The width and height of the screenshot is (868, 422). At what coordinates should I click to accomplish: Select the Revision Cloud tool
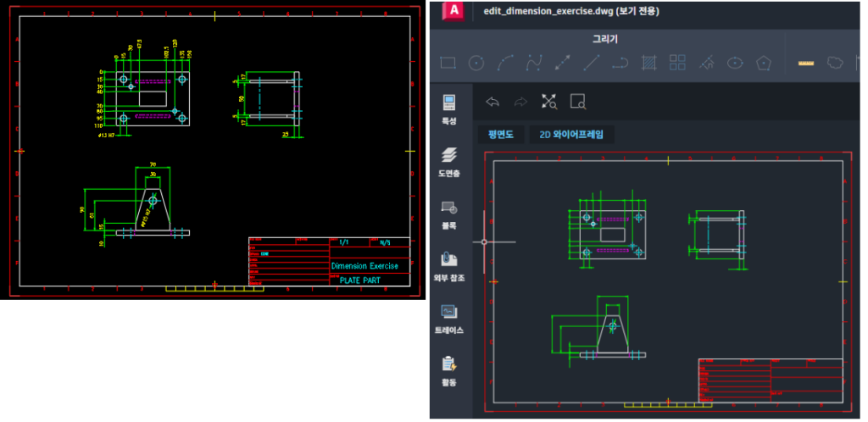(x=836, y=63)
